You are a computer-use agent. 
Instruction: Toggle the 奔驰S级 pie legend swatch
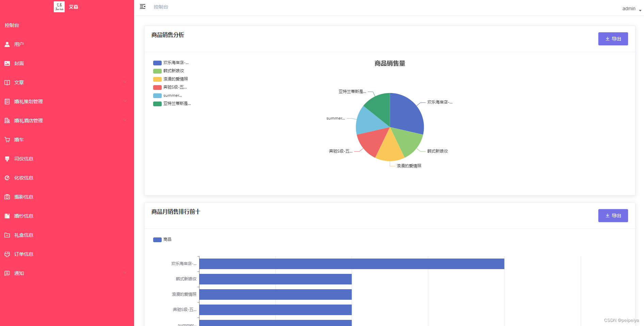[157, 88]
